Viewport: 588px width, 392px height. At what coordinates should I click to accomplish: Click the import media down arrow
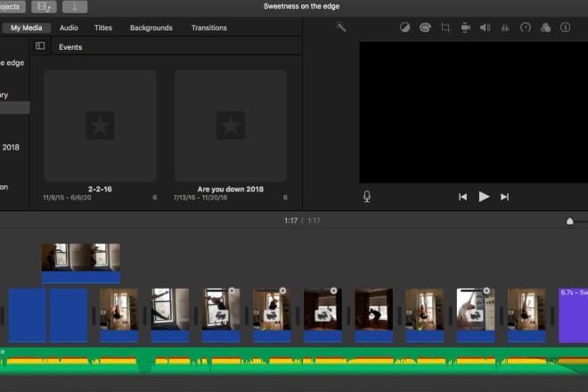tap(75, 7)
